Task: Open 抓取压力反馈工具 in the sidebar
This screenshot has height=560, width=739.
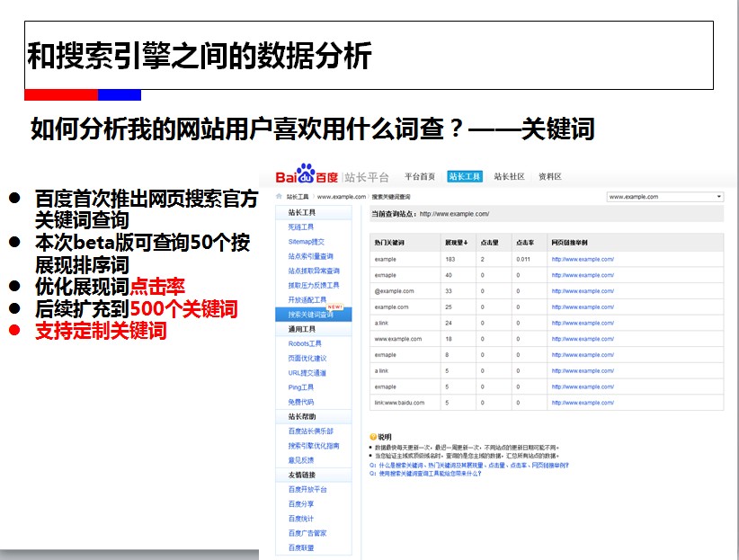Action: [x=314, y=285]
